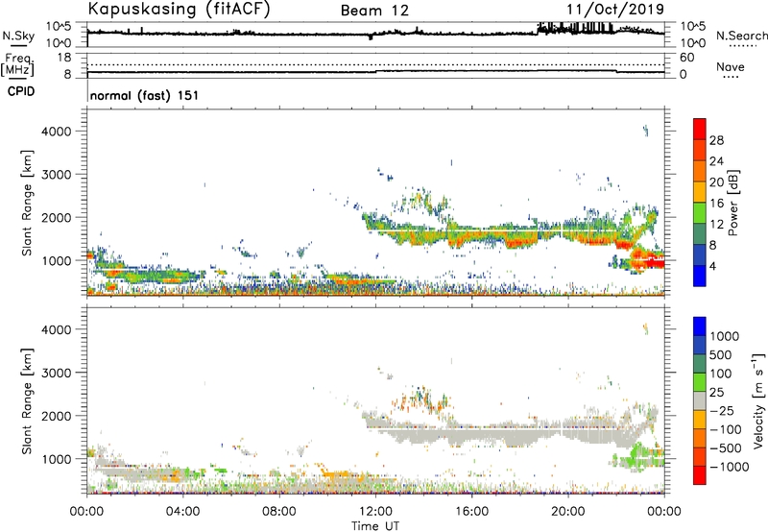Click the '20:00' time axis label
The height and width of the screenshot is (532, 768).
coord(568,512)
